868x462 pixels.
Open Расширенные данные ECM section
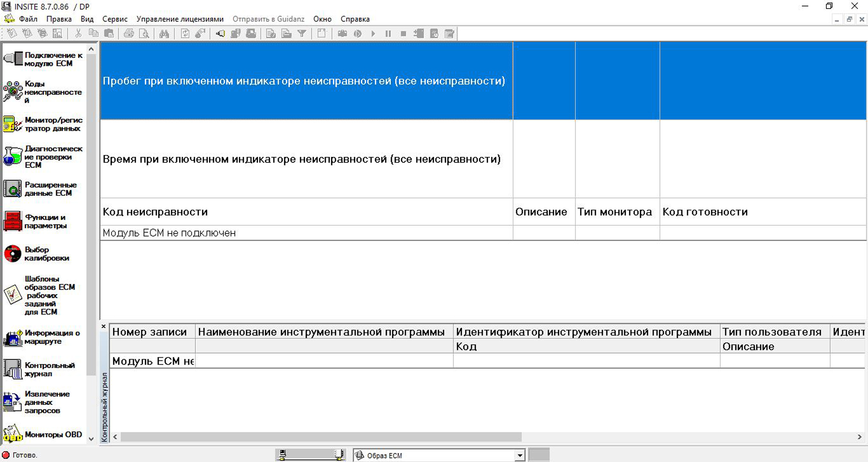[x=13, y=189]
